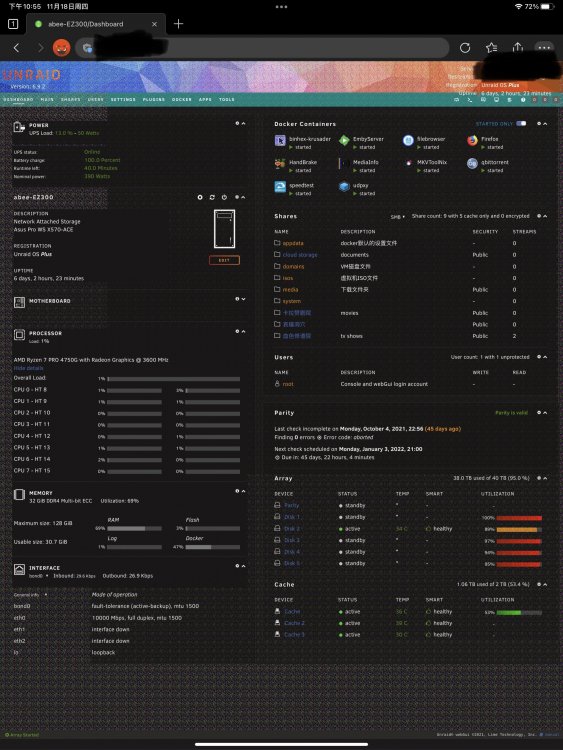Click the Processor panel CPU icon
The width and height of the screenshot is (563, 750).
coord(19,335)
